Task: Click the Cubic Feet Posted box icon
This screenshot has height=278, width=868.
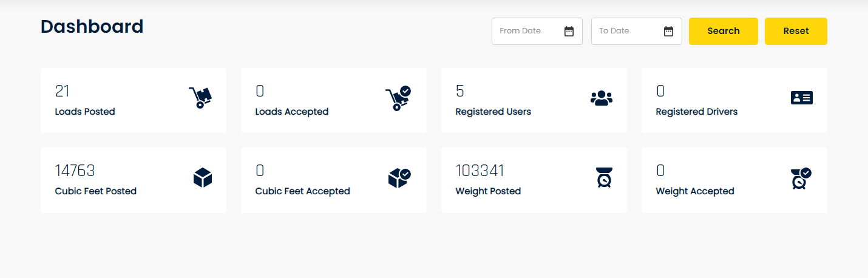Action: tap(202, 178)
